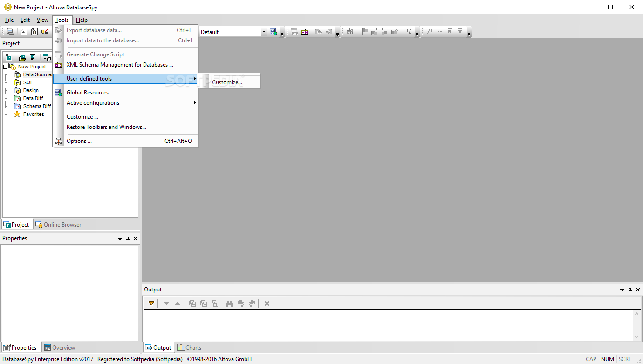Click Customize... in User-defined tools submenu
This screenshot has width=643, height=364.
228,82
